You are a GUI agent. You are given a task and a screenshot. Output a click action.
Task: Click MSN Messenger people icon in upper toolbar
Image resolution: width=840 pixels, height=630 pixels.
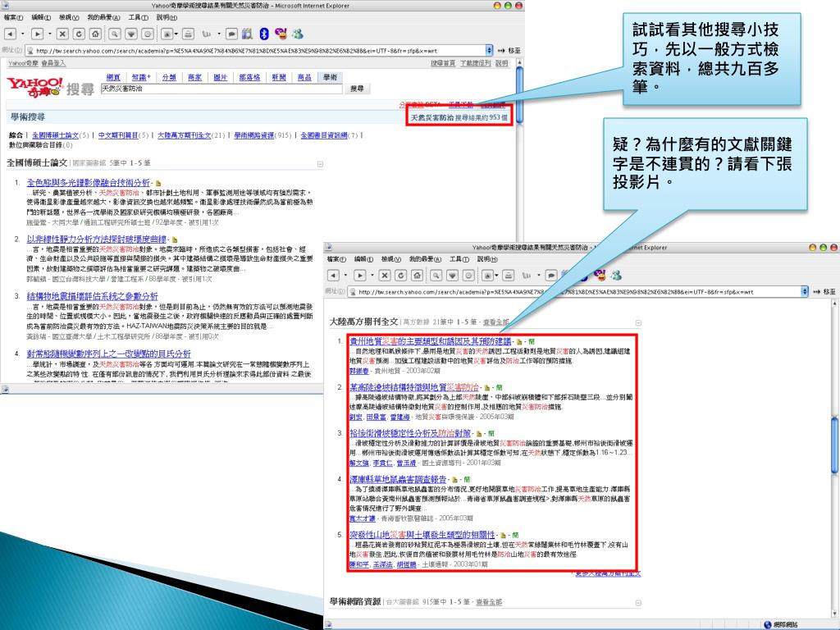pyautogui.click(x=297, y=34)
